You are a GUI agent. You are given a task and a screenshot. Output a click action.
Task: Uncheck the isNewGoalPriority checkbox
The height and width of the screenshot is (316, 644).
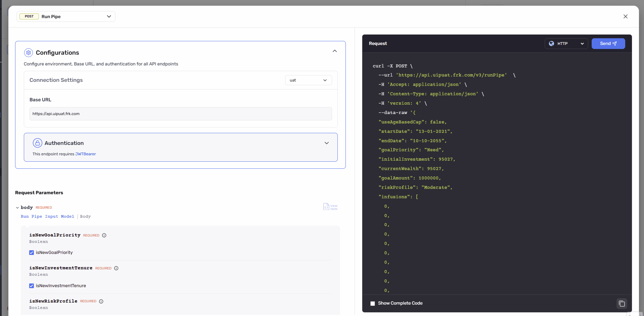click(32, 252)
